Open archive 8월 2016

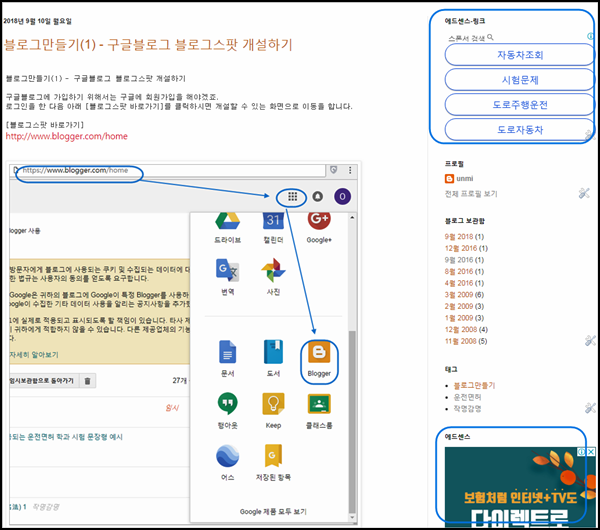[x=459, y=271]
